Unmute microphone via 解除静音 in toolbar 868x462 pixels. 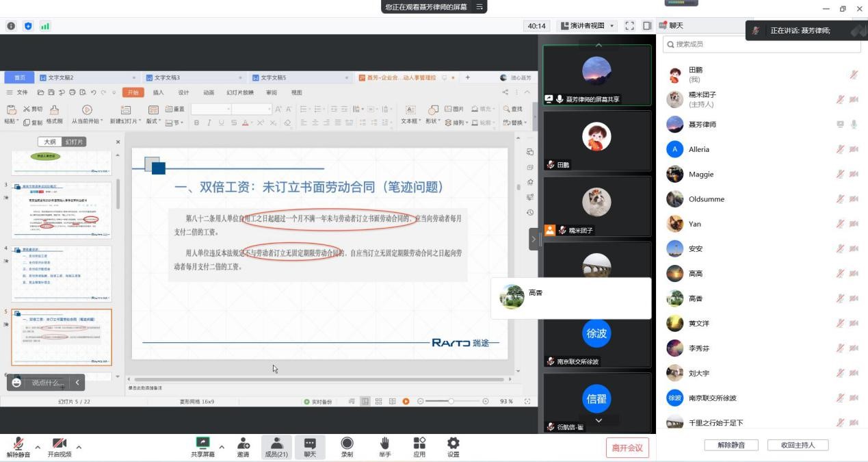[18, 448]
